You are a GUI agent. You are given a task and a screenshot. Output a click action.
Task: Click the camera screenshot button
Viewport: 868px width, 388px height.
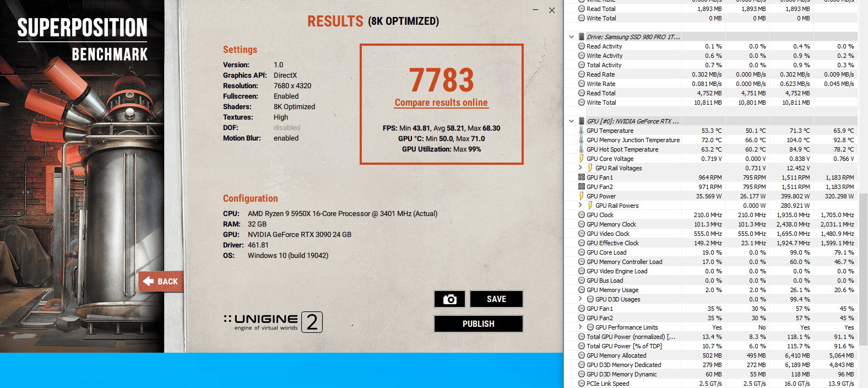(450, 299)
